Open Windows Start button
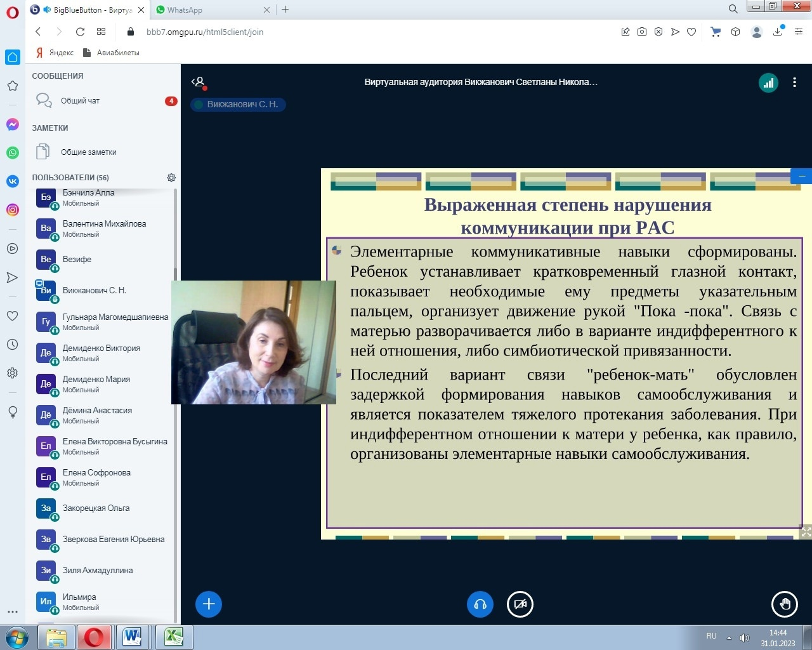The width and height of the screenshot is (812, 650). pos(16,637)
